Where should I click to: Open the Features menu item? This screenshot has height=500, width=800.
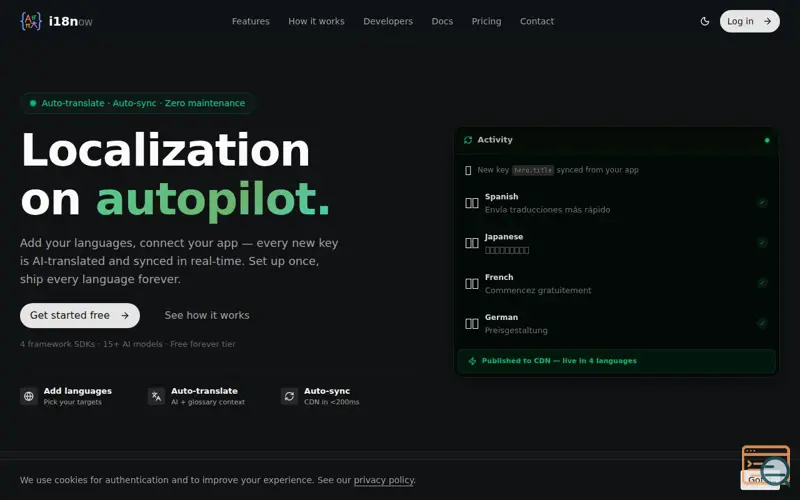click(x=251, y=21)
